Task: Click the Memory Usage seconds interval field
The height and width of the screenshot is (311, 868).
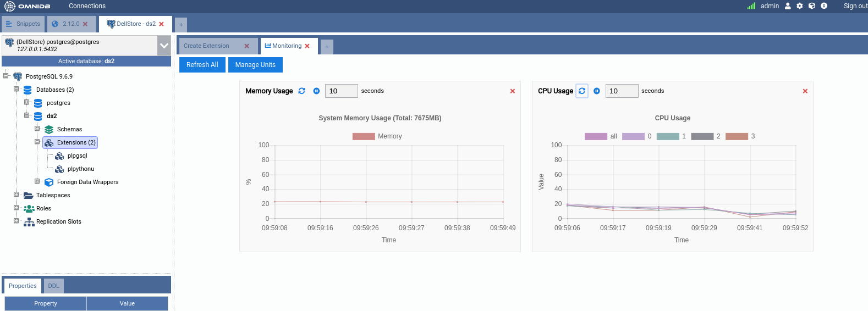Action: 341,91
